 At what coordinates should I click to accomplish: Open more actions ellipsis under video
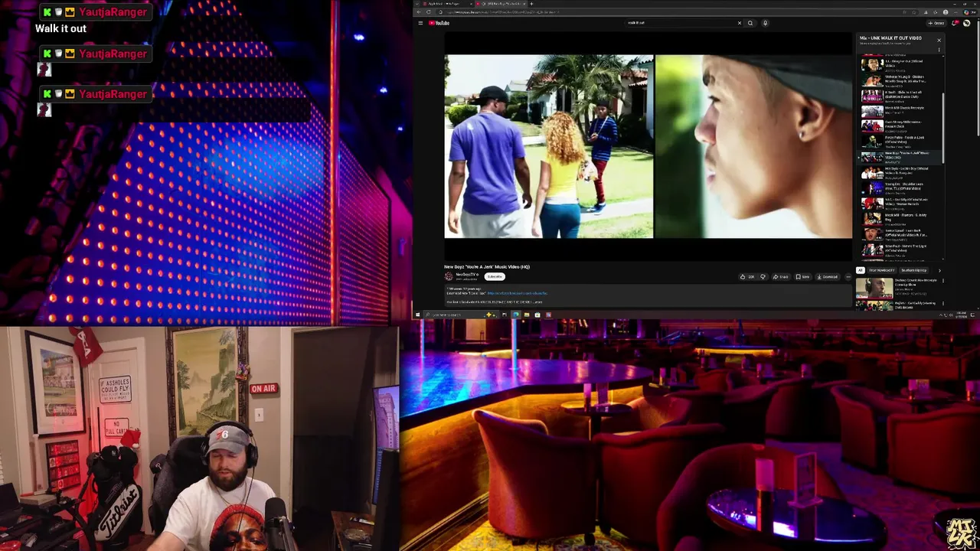click(848, 277)
